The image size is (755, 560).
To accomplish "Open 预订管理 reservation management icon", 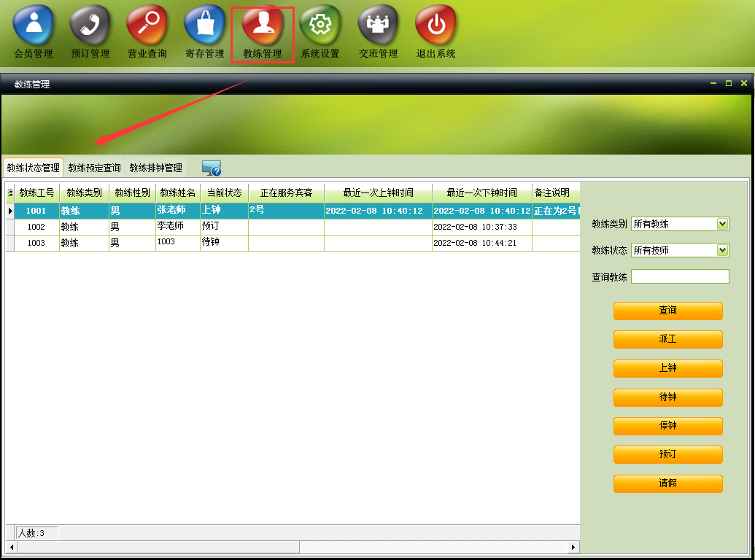I will 90,33.
